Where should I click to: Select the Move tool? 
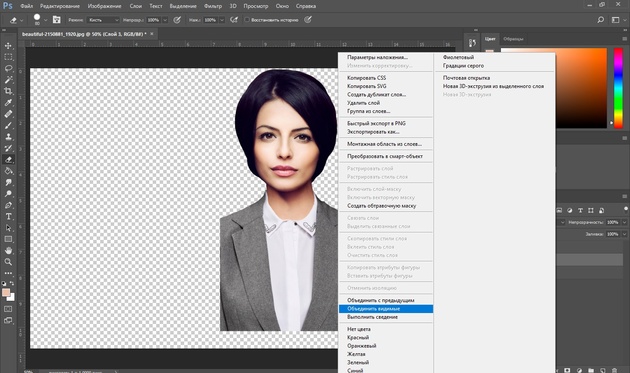pos(8,46)
